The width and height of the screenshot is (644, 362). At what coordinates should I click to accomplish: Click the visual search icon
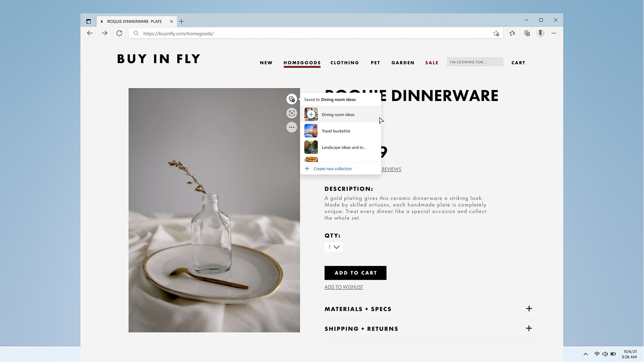pos(291,113)
